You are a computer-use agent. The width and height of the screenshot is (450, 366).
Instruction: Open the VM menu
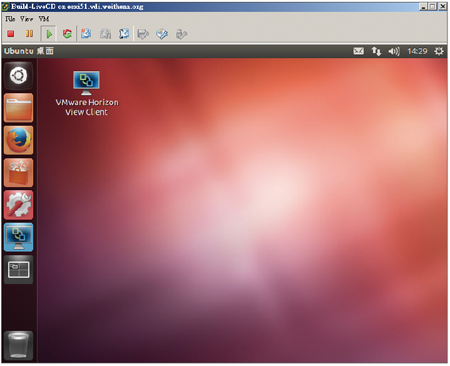44,19
